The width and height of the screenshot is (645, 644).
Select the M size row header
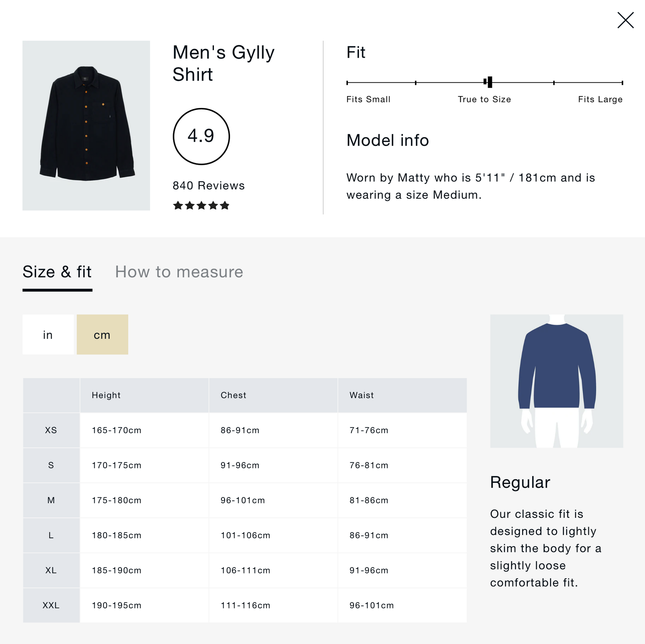(51, 500)
